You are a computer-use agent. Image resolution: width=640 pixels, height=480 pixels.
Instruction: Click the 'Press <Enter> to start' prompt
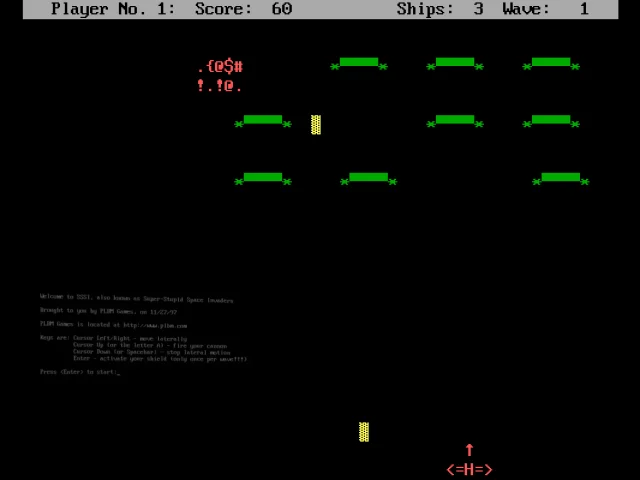[x=80, y=372]
